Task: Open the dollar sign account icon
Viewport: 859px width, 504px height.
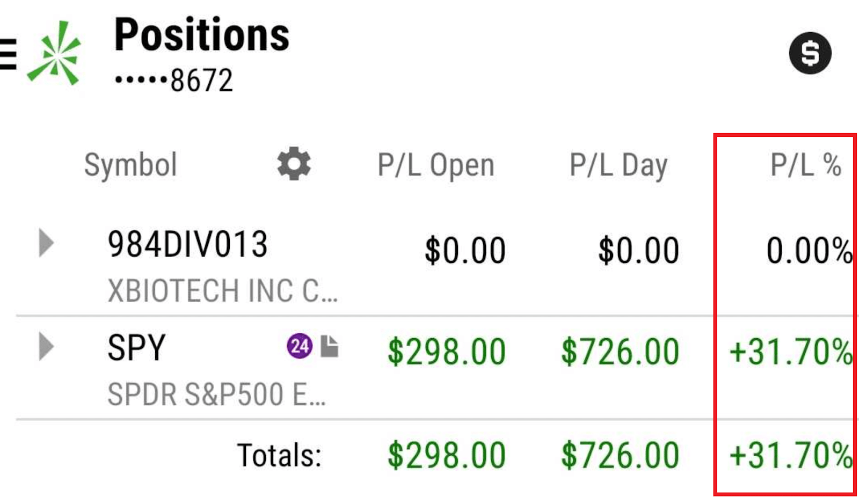Action: (810, 53)
